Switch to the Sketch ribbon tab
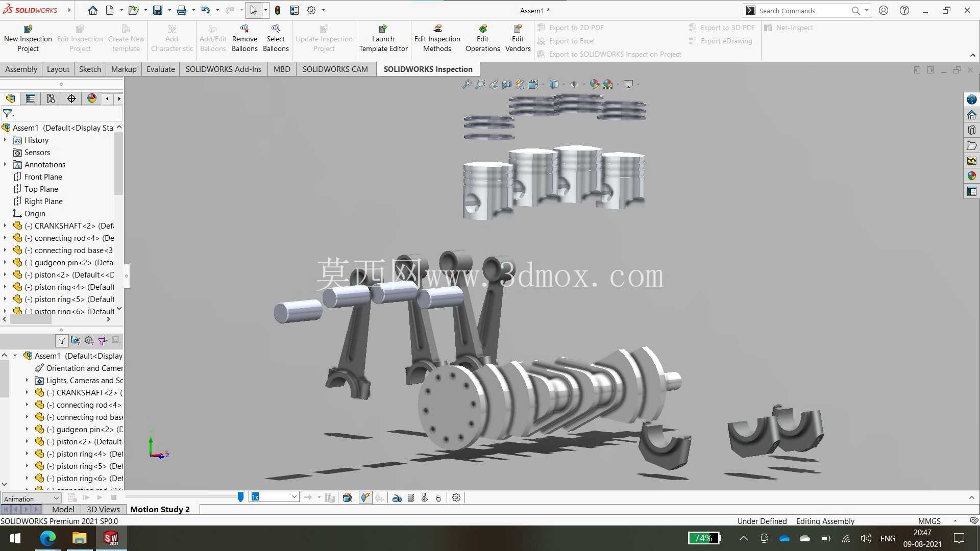980x551 pixels. [90, 69]
